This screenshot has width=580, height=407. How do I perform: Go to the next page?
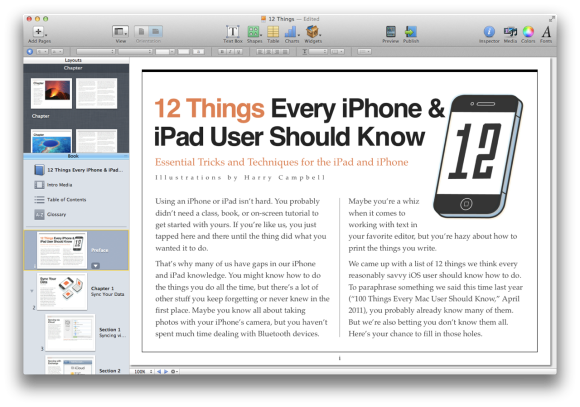coord(166,371)
